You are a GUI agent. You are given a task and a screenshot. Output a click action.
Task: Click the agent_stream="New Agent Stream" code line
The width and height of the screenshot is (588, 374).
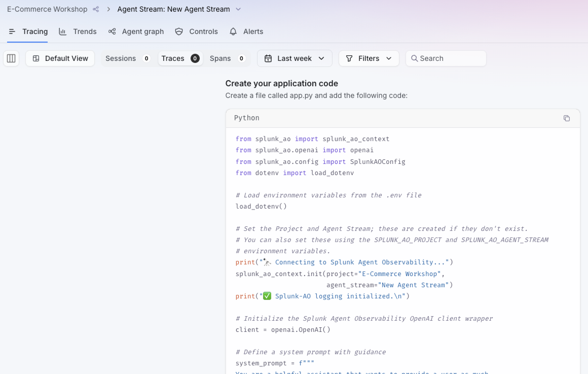[x=390, y=285]
